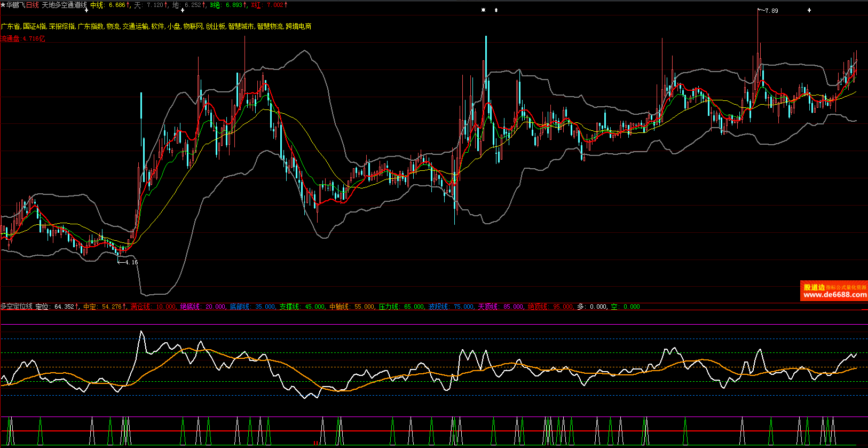Select the 压力线 65.000 legend entry
This screenshot has width=868, height=448.
coord(401,306)
